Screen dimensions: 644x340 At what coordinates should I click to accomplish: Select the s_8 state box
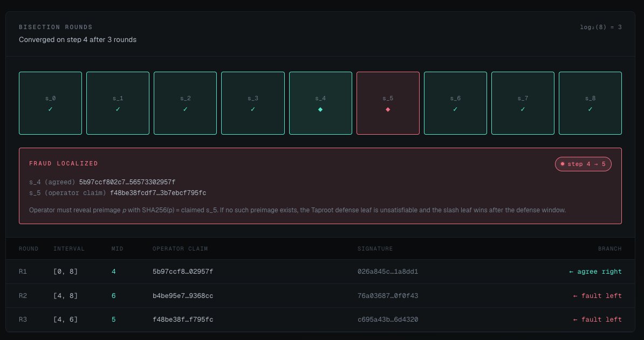click(590, 103)
